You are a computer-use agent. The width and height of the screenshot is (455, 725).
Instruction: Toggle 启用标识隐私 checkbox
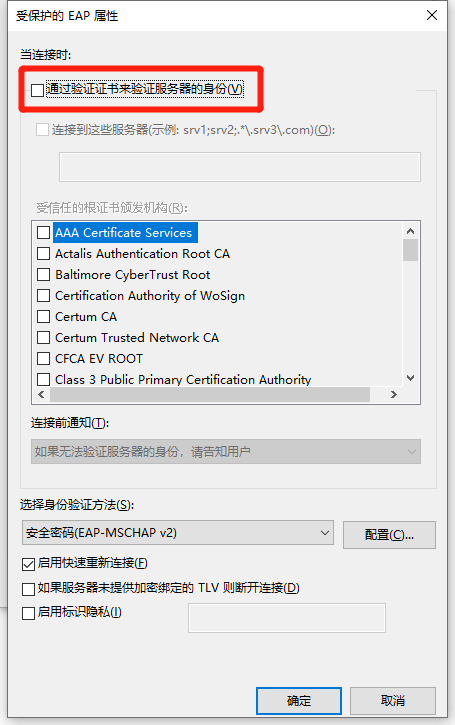[x=29, y=614]
